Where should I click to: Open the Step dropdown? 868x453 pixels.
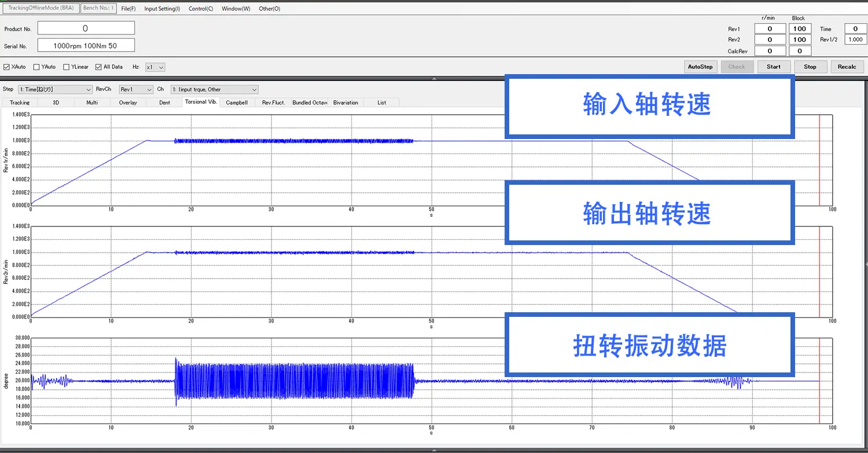pos(55,90)
